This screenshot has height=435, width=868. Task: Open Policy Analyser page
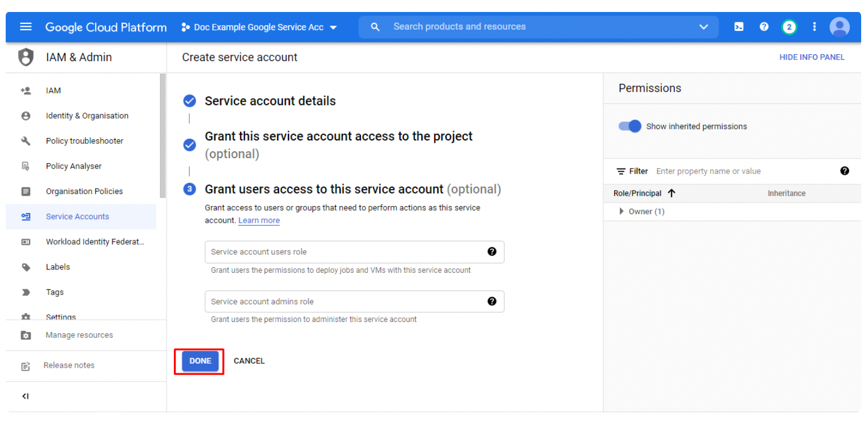click(74, 166)
